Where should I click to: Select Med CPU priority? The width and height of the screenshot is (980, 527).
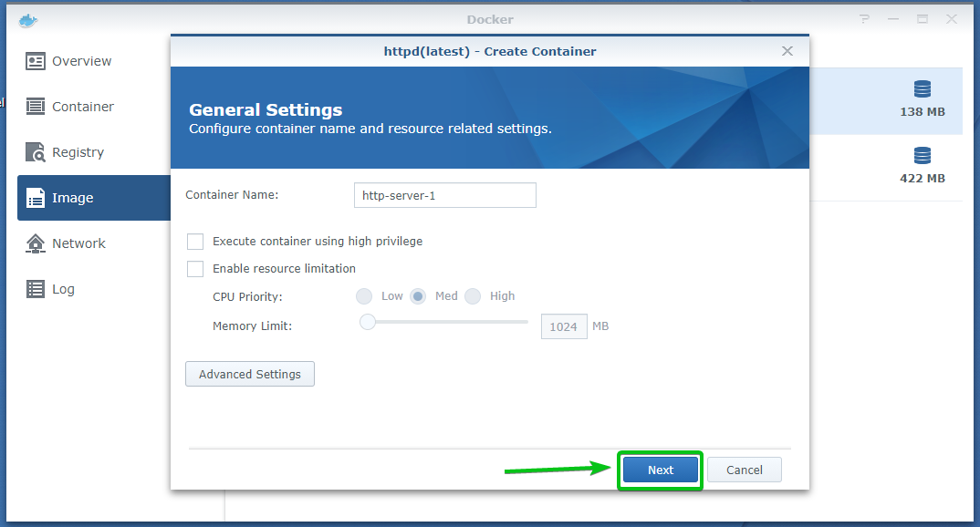(418, 296)
